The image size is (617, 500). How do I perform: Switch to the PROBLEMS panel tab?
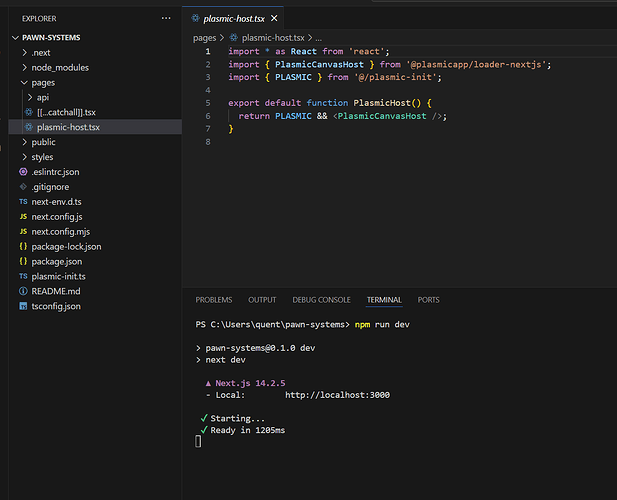(x=213, y=300)
